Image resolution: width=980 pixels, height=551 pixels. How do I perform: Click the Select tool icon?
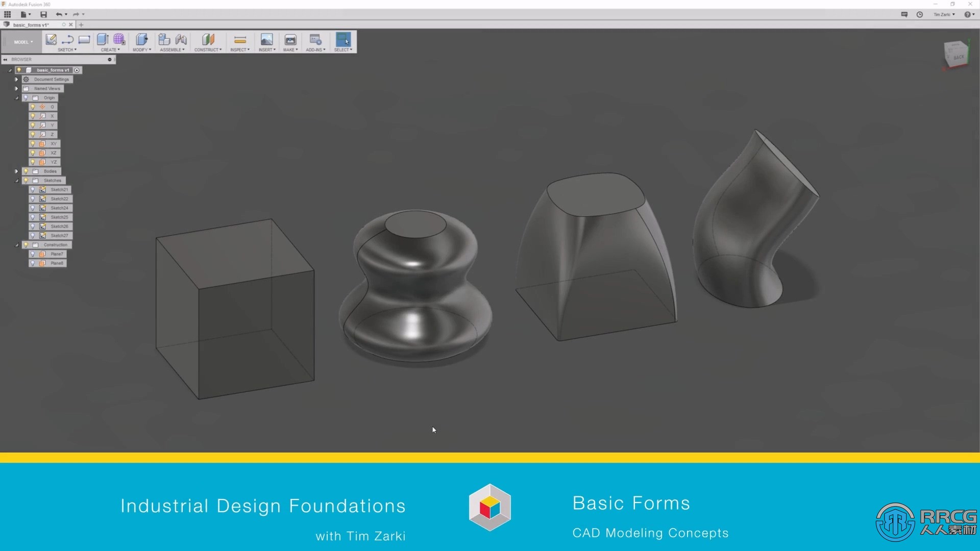pos(343,40)
